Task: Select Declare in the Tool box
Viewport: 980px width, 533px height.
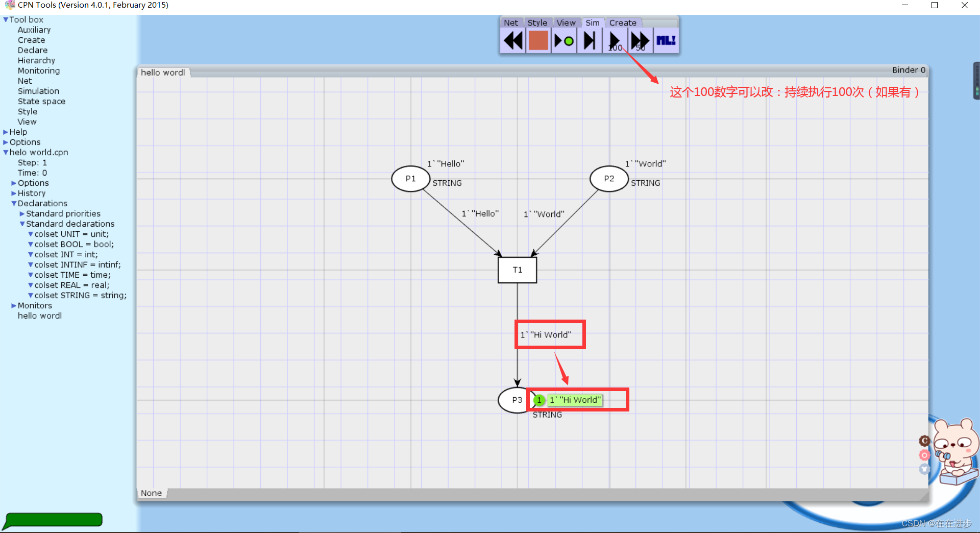Action: (33, 50)
